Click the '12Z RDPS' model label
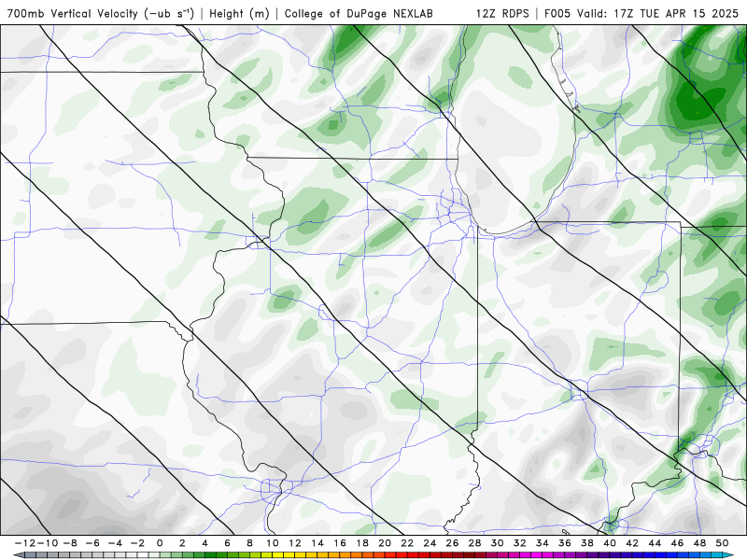Screen dimensions: 747x560 click(502, 13)
